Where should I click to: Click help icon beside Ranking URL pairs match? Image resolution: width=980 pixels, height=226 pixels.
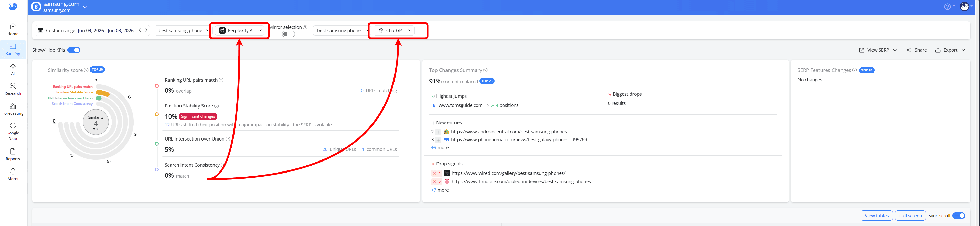click(221, 80)
